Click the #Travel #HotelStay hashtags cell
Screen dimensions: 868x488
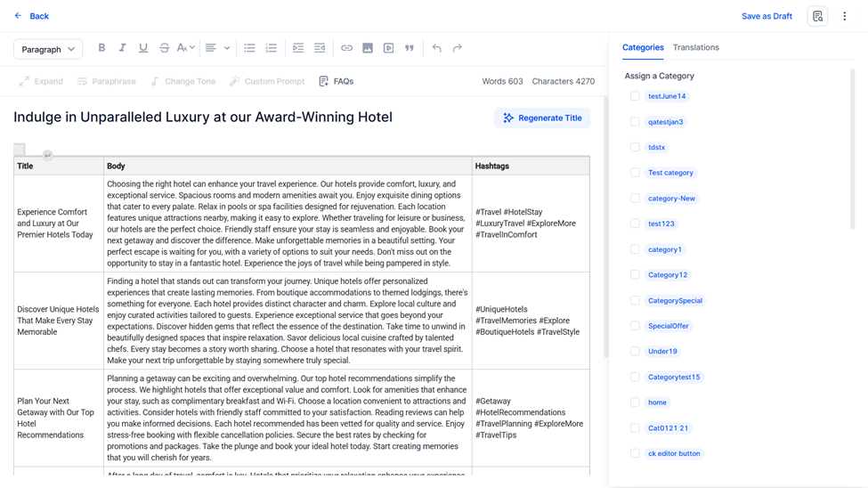tap(531, 224)
